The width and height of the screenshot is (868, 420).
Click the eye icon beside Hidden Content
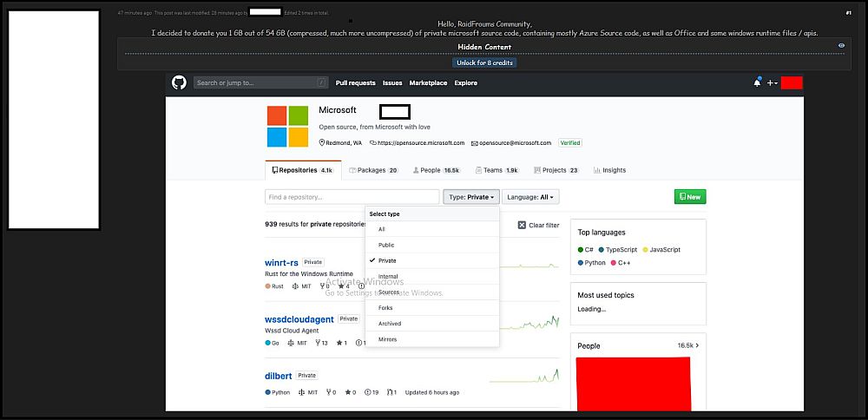coord(841,45)
